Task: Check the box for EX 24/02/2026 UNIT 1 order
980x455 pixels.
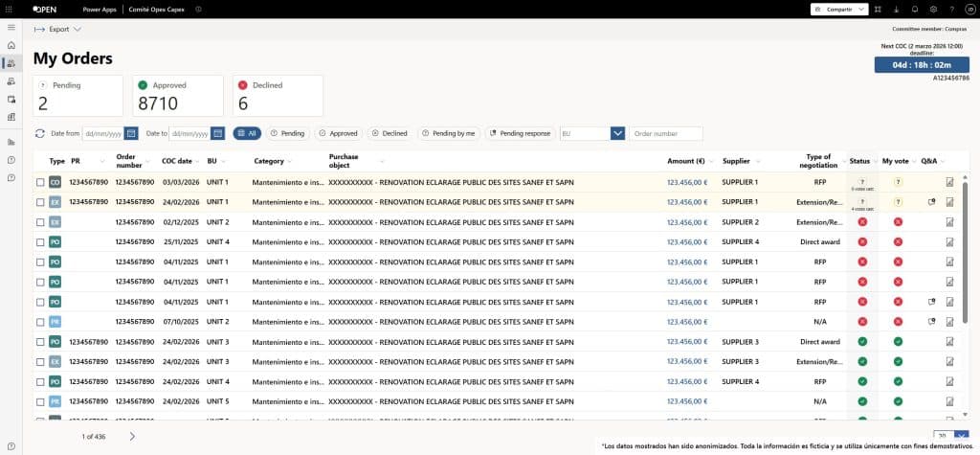Action: 40,202
